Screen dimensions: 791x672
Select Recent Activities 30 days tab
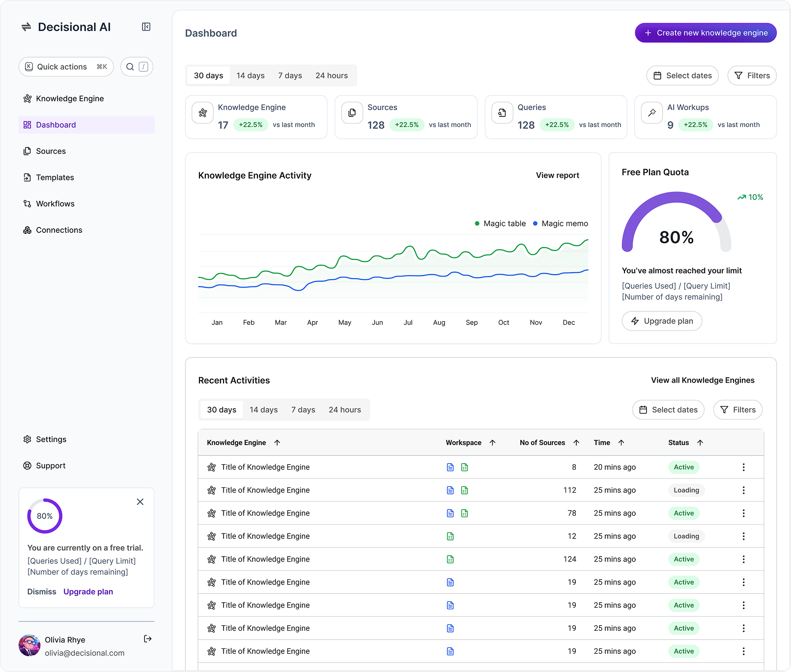[x=222, y=410]
